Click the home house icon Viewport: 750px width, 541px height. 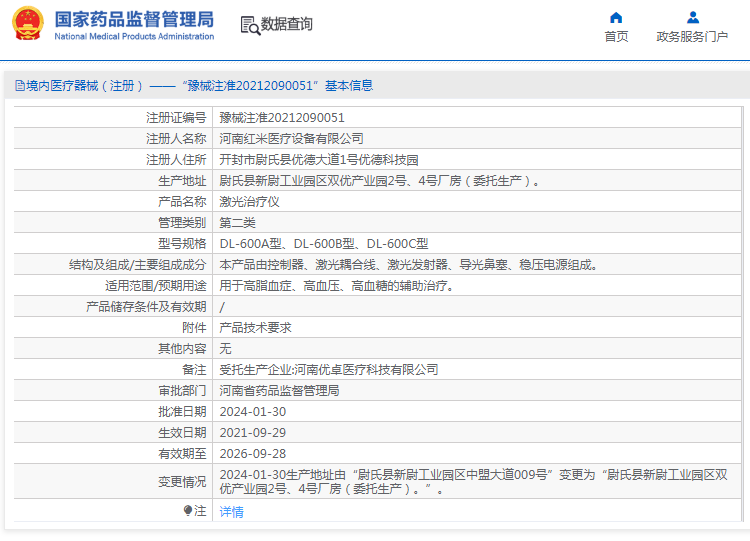pyautogui.click(x=616, y=18)
